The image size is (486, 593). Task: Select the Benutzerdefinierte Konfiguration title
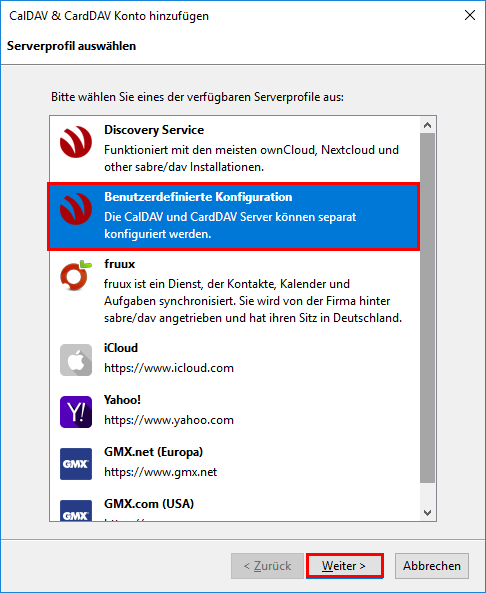pyautogui.click(x=198, y=197)
